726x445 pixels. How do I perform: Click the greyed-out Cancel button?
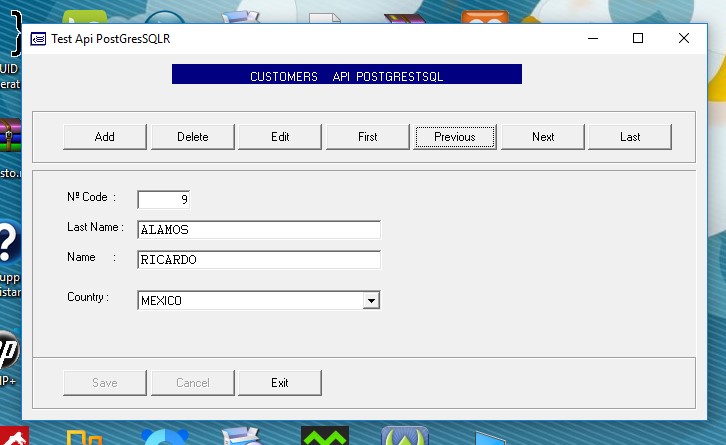coord(193,383)
